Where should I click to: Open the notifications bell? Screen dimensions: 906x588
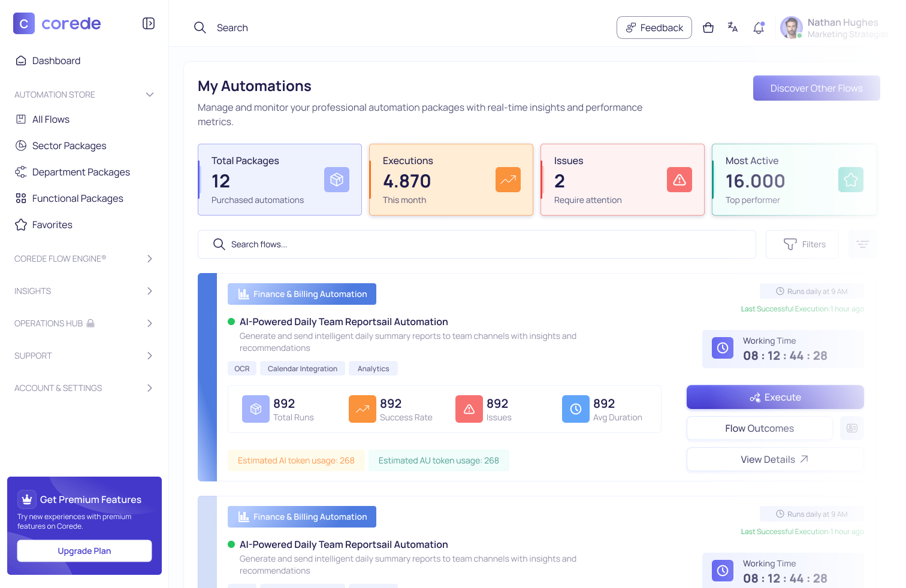tap(759, 28)
